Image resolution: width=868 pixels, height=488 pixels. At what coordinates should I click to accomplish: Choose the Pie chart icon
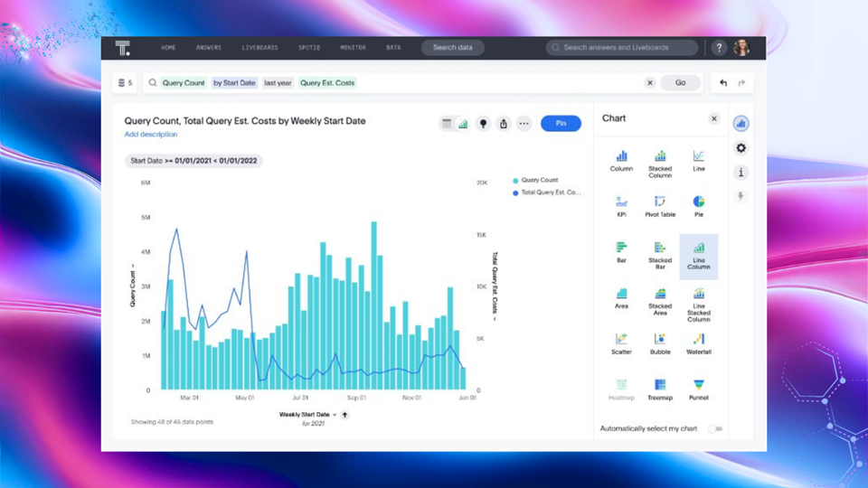point(699,202)
